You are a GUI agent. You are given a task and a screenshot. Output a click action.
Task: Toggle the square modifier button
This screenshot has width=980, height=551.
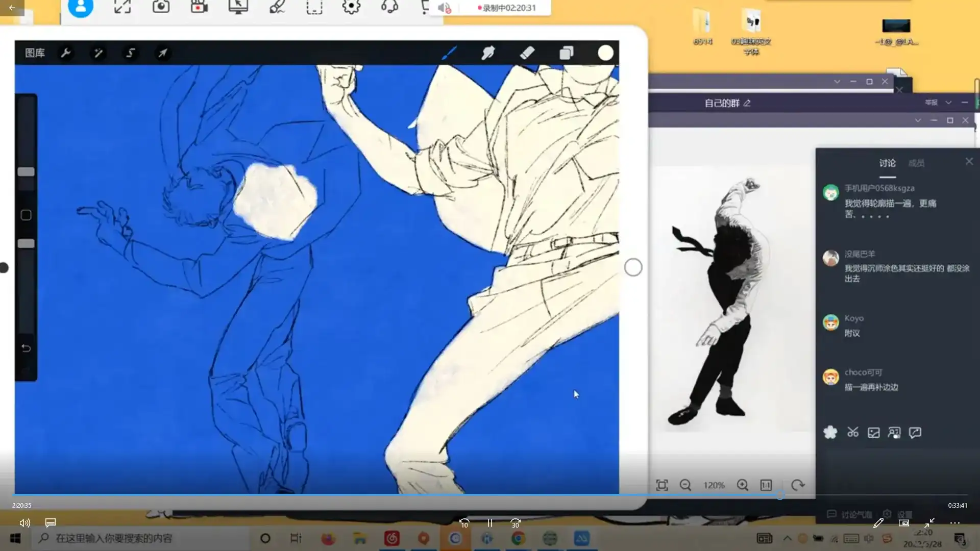pos(26,215)
